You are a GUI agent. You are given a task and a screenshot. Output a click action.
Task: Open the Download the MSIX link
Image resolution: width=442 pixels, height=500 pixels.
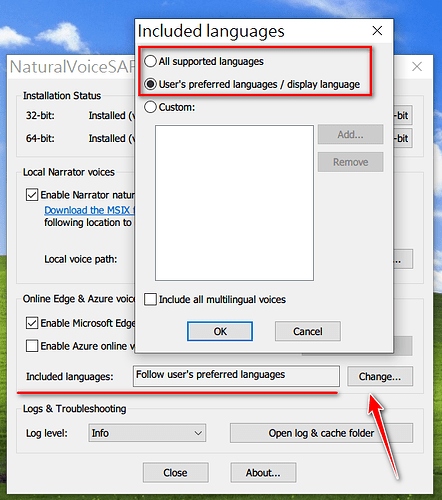pyautogui.click(x=89, y=210)
